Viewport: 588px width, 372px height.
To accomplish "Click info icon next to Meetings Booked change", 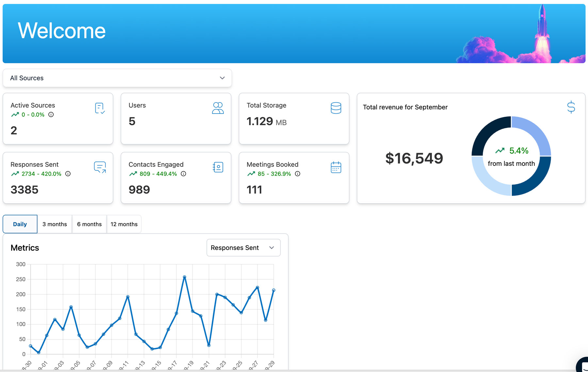I will pyautogui.click(x=298, y=174).
